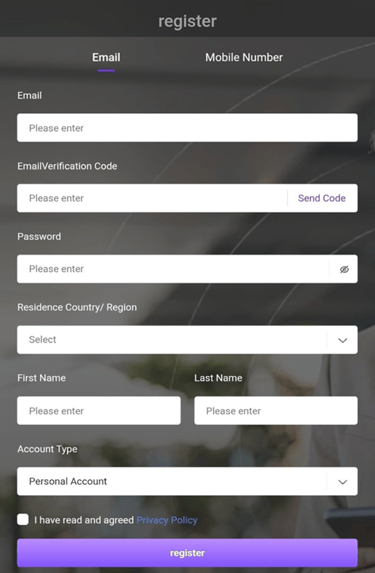The image size is (375, 573).
Task: Focus the Password input field
Action: point(173,269)
